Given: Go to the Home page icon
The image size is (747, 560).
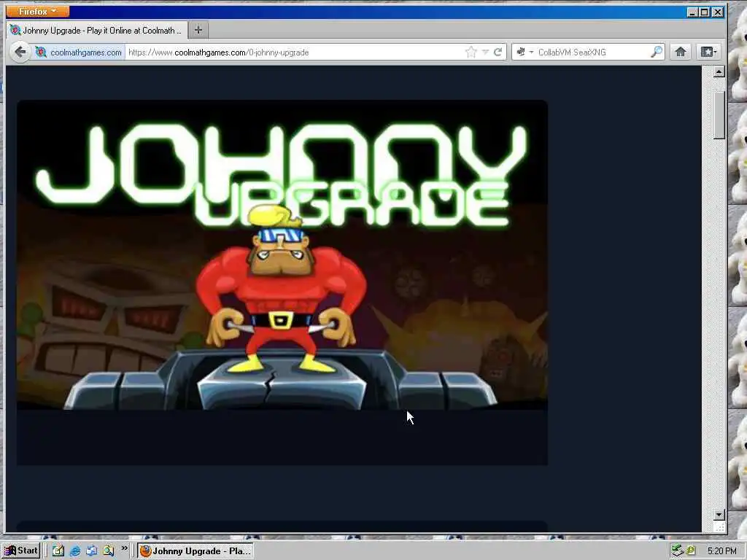Looking at the screenshot, I should coord(681,52).
